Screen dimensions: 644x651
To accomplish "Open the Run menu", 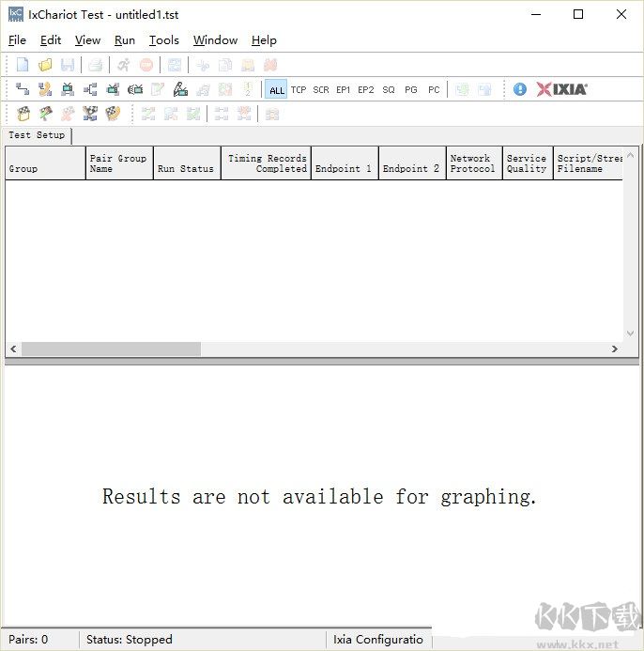I will tap(125, 40).
